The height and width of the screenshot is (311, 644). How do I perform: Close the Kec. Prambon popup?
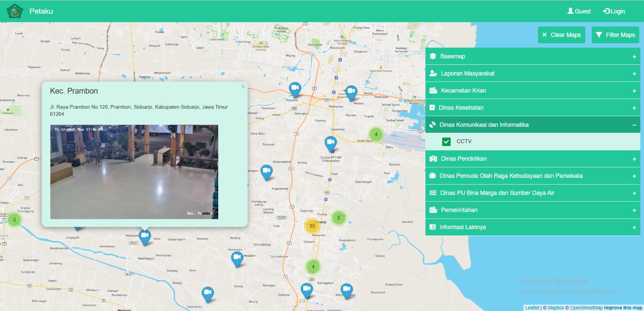tap(243, 87)
